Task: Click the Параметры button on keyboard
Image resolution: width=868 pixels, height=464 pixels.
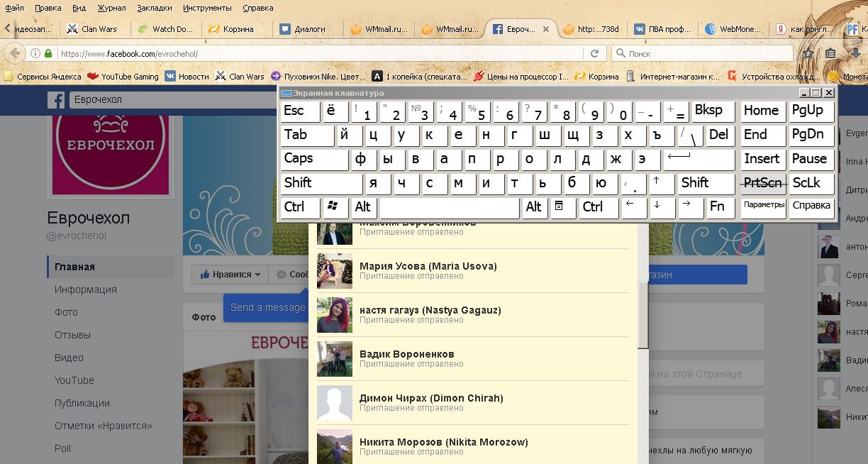Action: point(764,207)
